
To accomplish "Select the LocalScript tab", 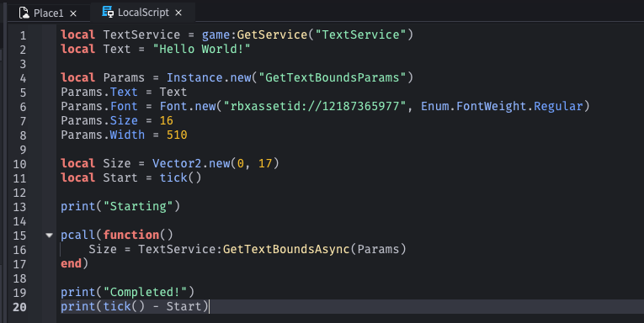I will pos(143,13).
